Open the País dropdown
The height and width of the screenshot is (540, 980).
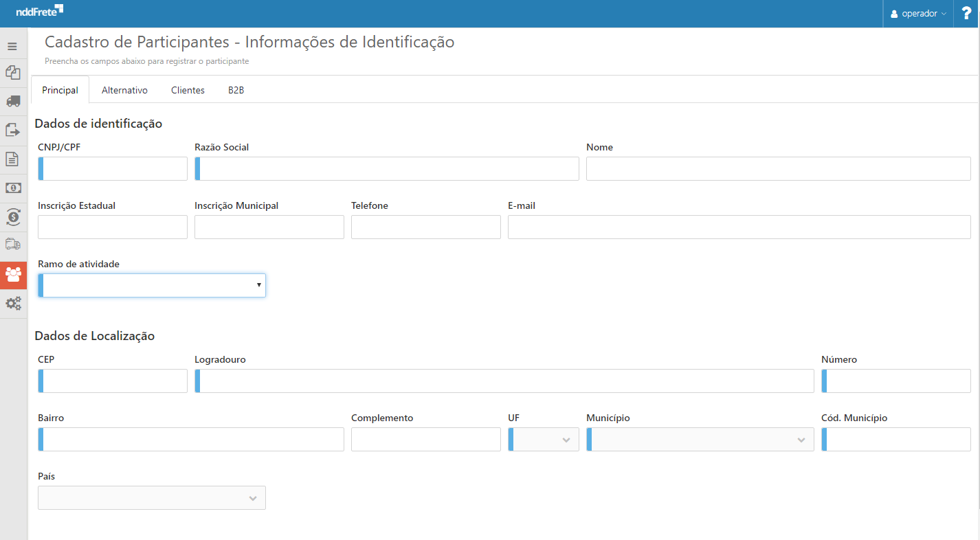(152, 498)
